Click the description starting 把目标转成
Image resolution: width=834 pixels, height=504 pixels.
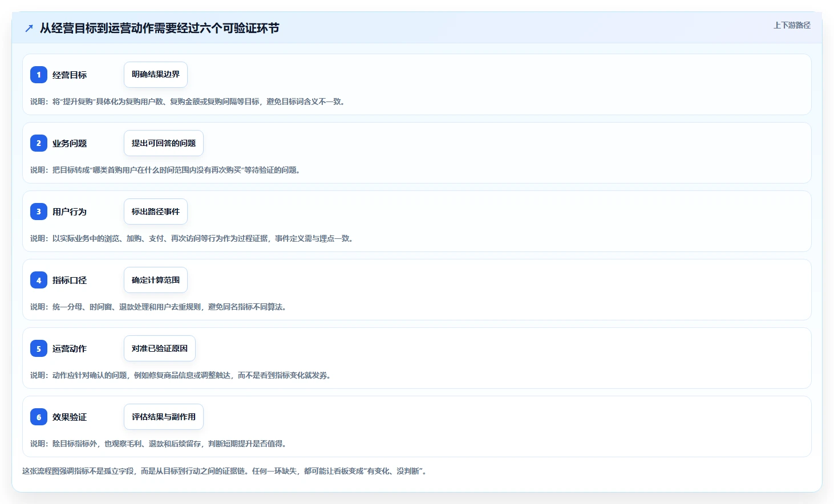[166, 170]
